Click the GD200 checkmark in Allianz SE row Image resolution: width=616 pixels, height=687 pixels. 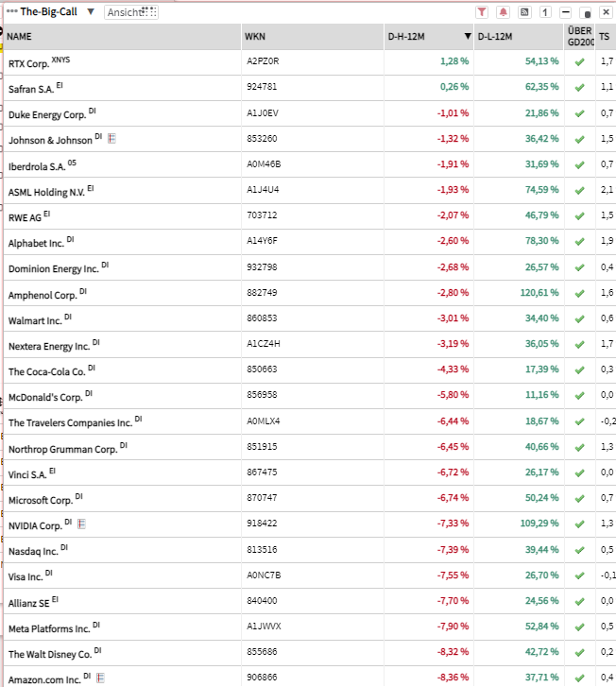click(x=579, y=600)
